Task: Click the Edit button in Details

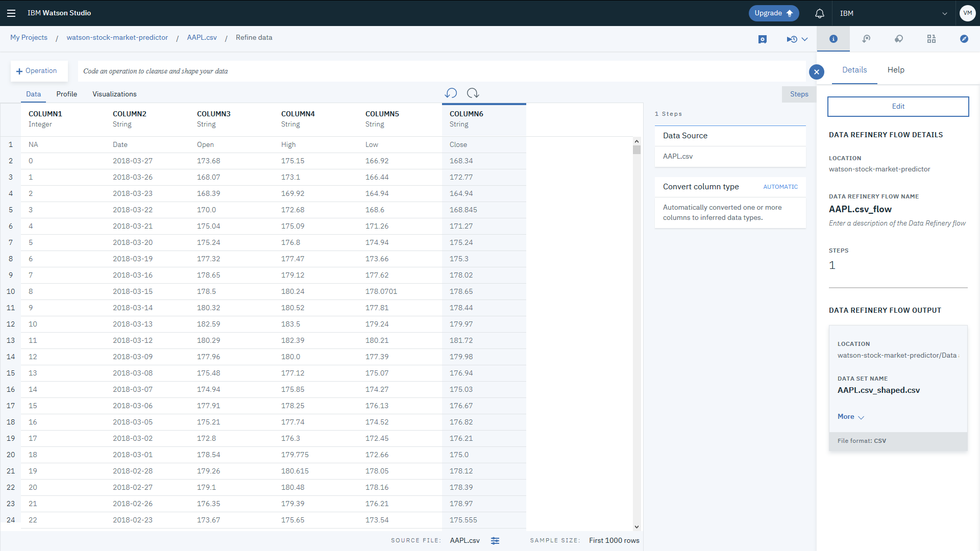Action: pyautogui.click(x=898, y=107)
